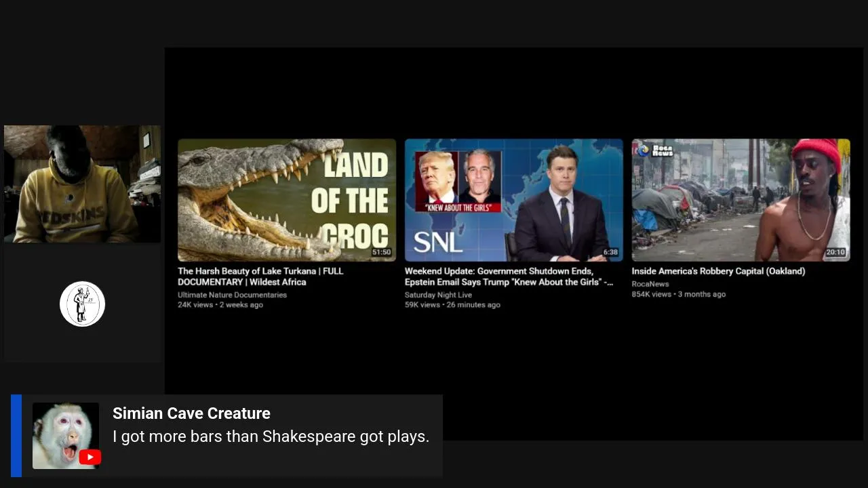Open the Land of the Croc video thumbnail
The height and width of the screenshot is (488, 868).
287,200
